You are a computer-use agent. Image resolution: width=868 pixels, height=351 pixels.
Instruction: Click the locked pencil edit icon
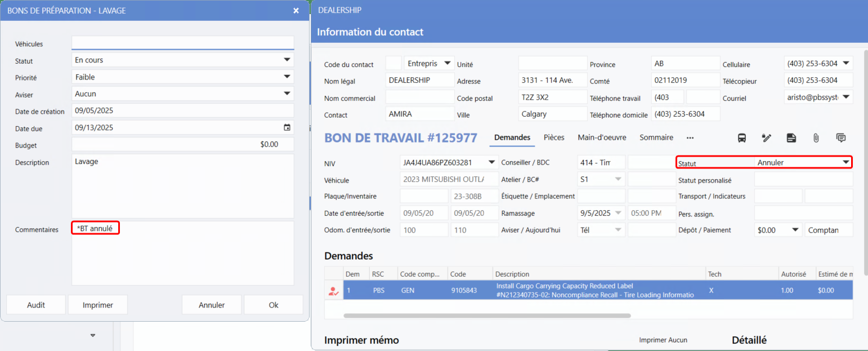point(766,138)
